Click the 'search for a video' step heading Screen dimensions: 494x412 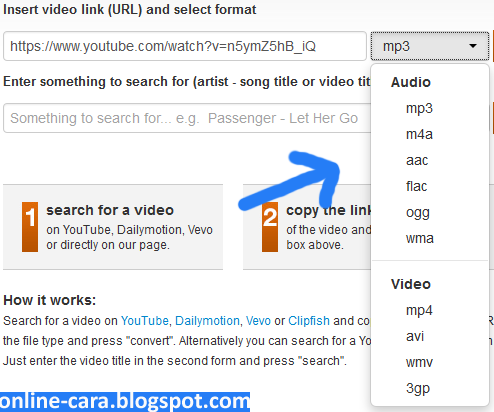click(x=110, y=210)
